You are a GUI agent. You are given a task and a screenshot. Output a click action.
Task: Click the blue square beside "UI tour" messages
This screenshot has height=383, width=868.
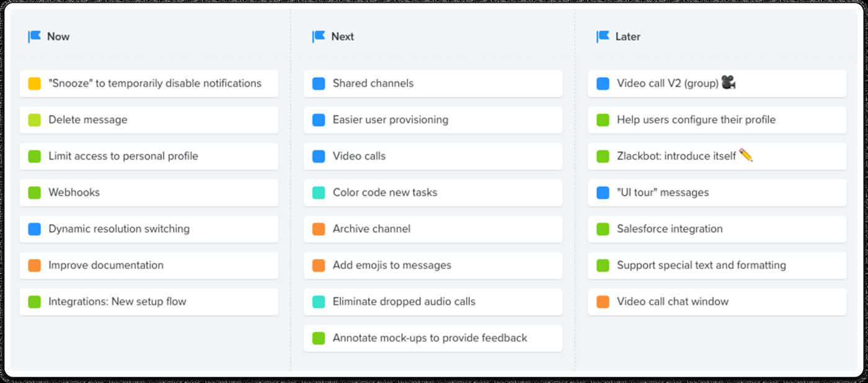click(603, 192)
